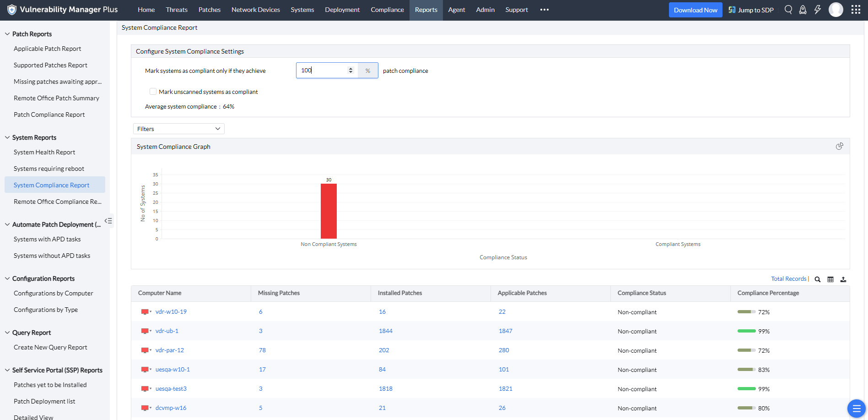Click the table search icon
The height and width of the screenshot is (420, 868).
point(817,279)
